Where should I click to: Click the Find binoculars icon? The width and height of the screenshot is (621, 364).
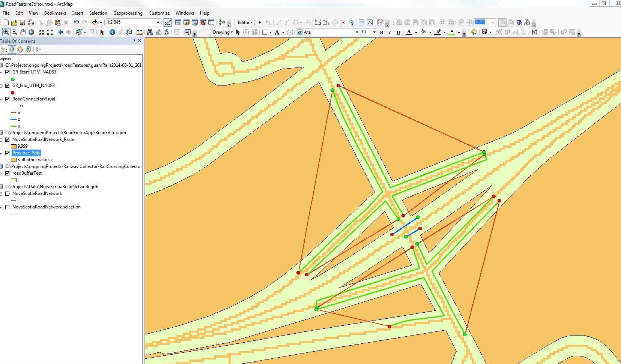pyautogui.click(x=150, y=32)
